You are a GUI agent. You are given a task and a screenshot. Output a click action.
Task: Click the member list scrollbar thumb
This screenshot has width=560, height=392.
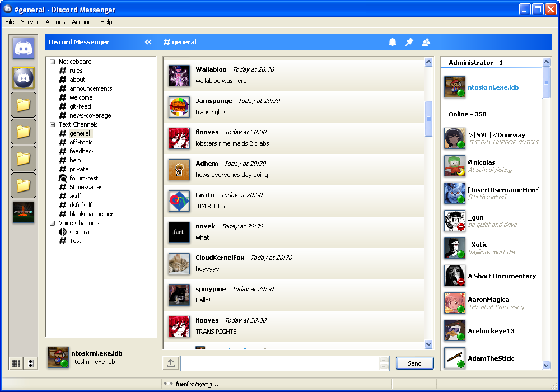546,82
